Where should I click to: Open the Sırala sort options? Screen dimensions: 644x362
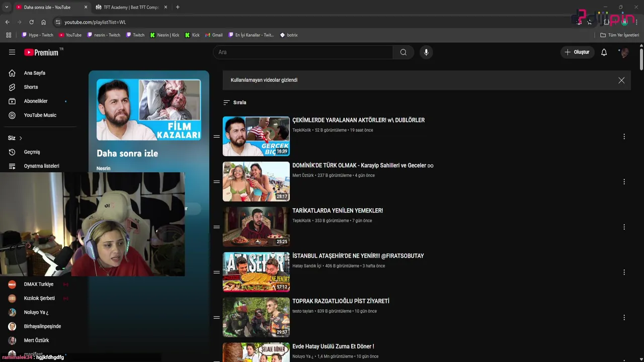235,103
